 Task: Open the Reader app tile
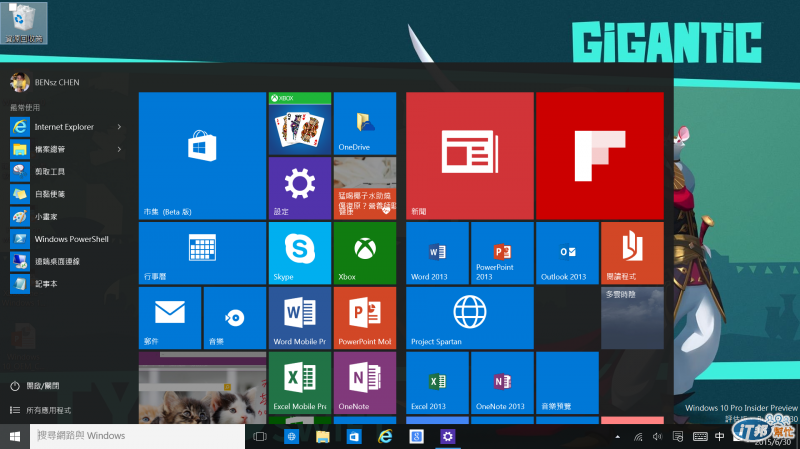[632, 253]
